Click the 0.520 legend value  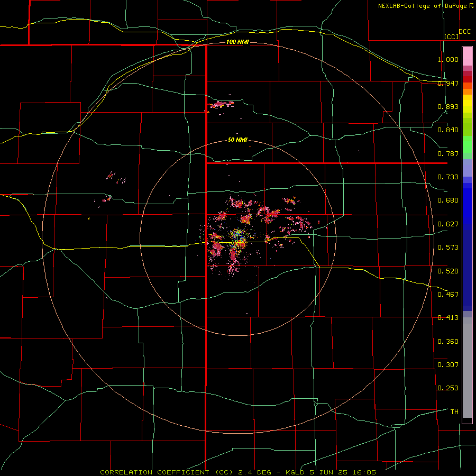click(x=448, y=271)
